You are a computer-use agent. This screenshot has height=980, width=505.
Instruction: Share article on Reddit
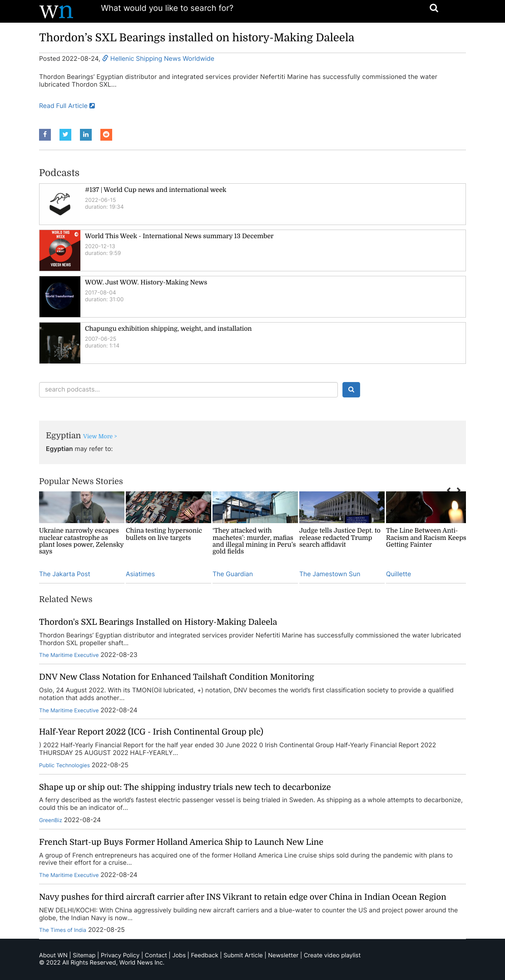click(x=106, y=135)
